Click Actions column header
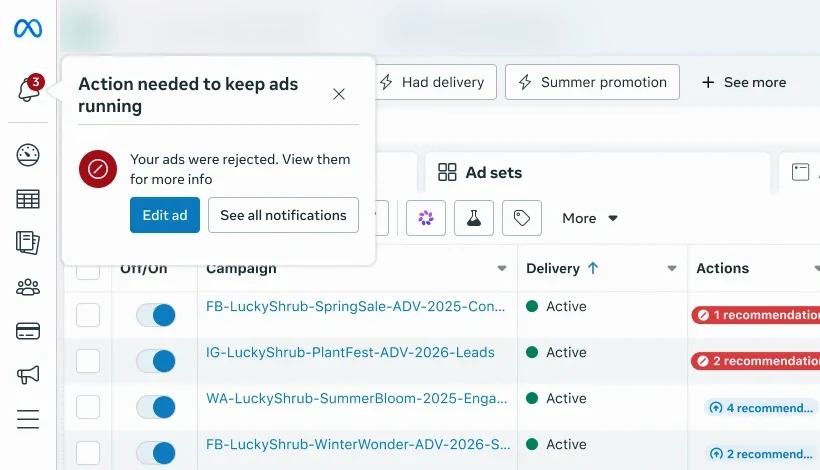This screenshot has height=470, width=820. coord(722,268)
